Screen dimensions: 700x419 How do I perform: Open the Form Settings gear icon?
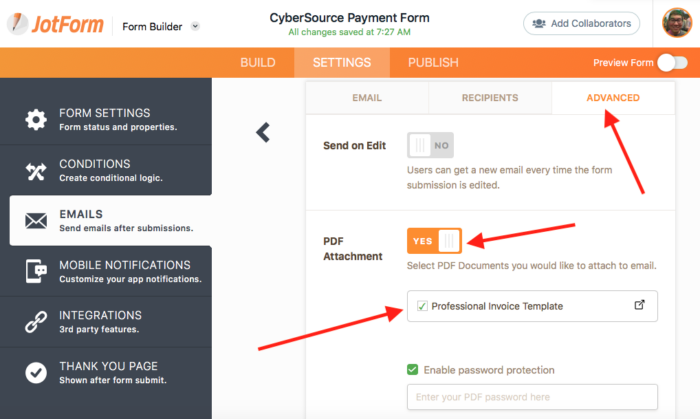pyautogui.click(x=36, y=120)
